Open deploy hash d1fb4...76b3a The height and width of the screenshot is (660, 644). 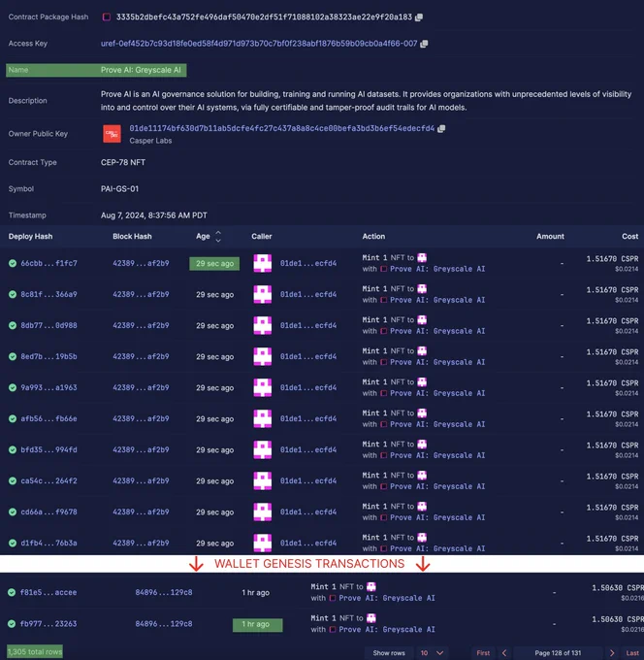pos(48,543)
